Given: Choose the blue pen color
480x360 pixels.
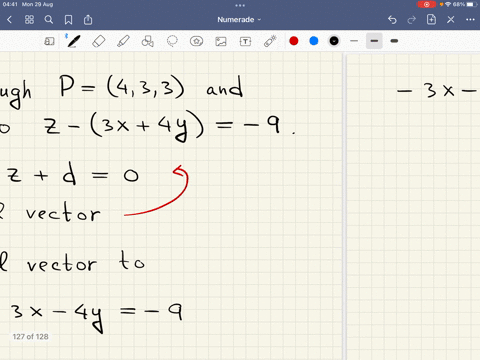Looking at the screenshot, I should [314, 41].
